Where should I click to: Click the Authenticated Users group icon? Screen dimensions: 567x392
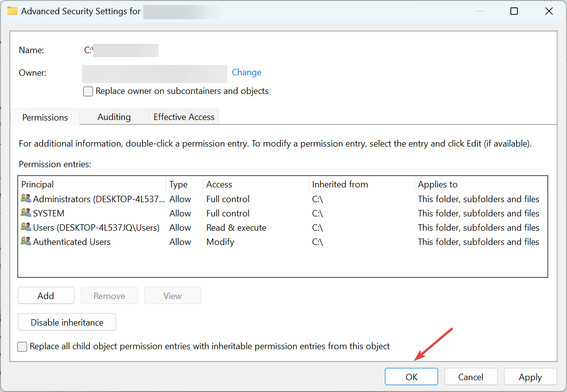point(26,241)
